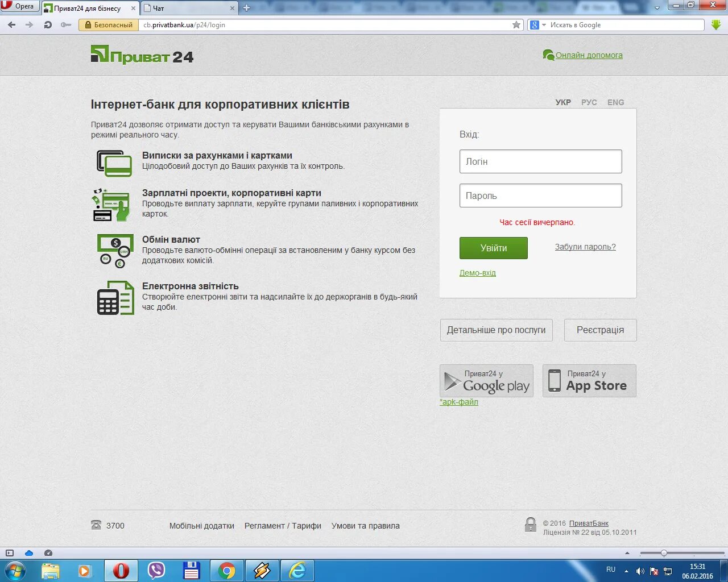This screenshot has width=728, height=582.
Task: Open the media player taskbar icon
Action: (x=85, y=571)
